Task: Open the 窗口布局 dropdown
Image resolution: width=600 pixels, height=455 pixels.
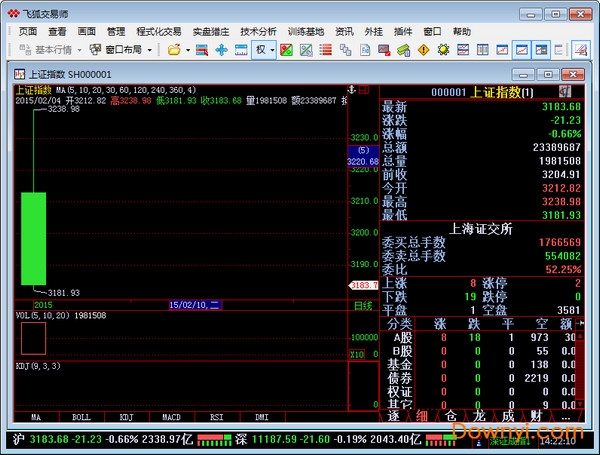Action: pyautogui.click(x=122, y=49)
